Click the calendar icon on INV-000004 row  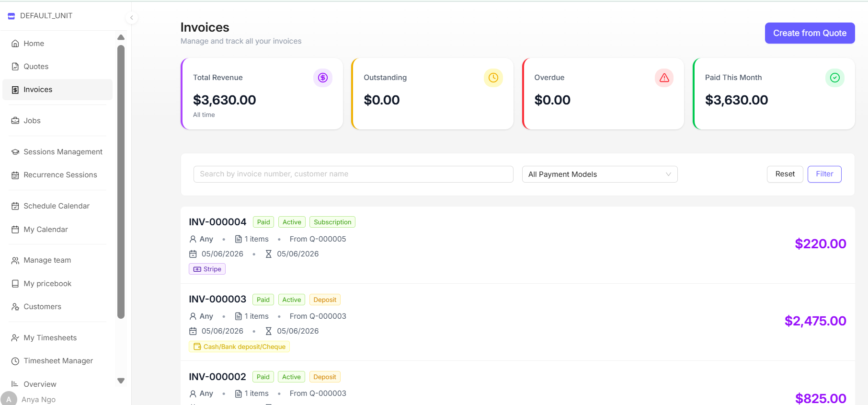[193, 254]
